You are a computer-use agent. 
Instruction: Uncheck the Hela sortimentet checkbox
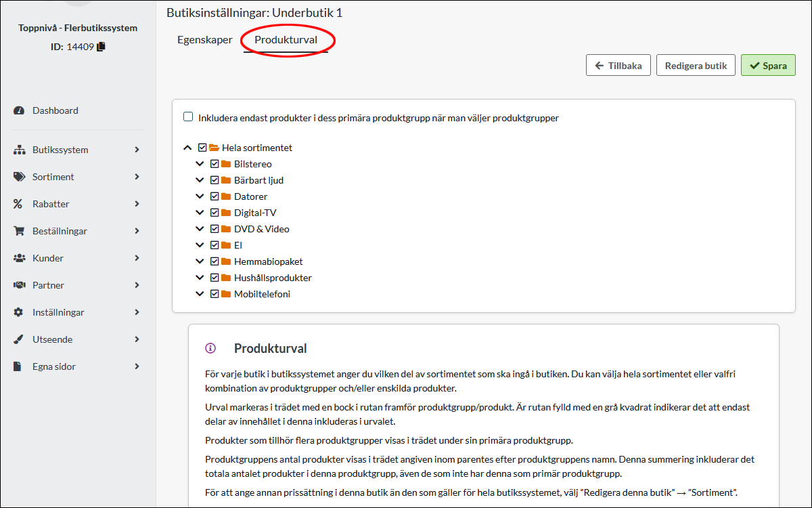[x=202, y=148]
